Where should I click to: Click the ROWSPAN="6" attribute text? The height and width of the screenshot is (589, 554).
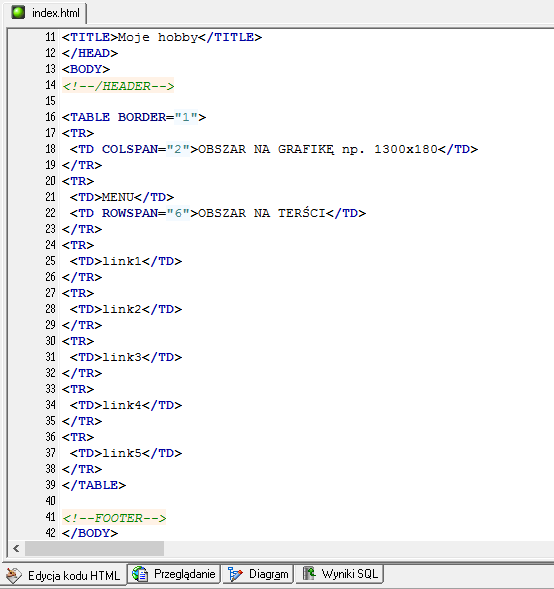[145, 213]
